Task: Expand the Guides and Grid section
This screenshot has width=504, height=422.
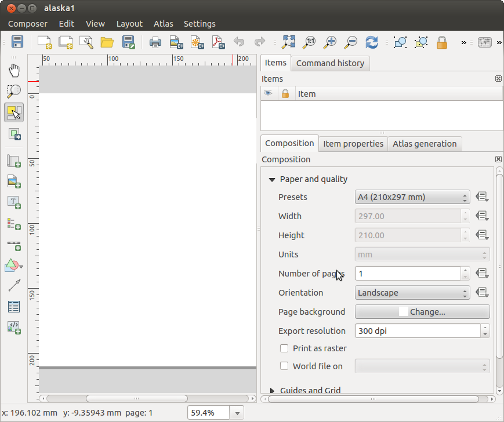Action: [273, 391]
